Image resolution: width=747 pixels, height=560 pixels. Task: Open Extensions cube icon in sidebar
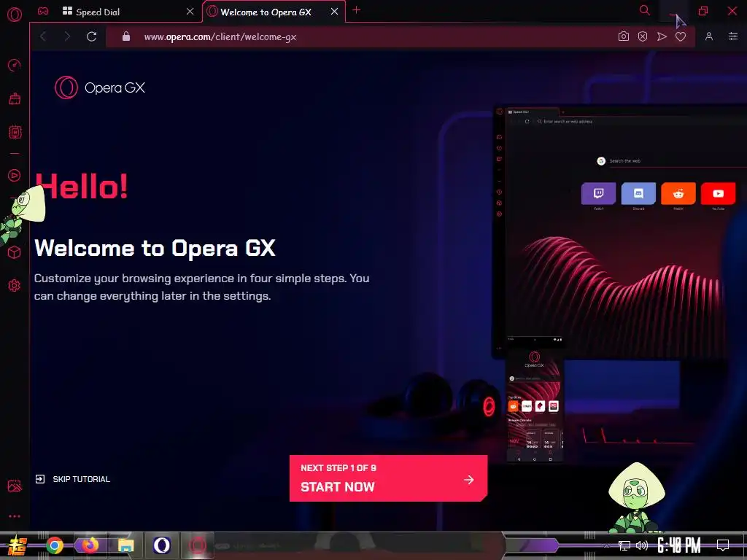click(x=15, y=252)
